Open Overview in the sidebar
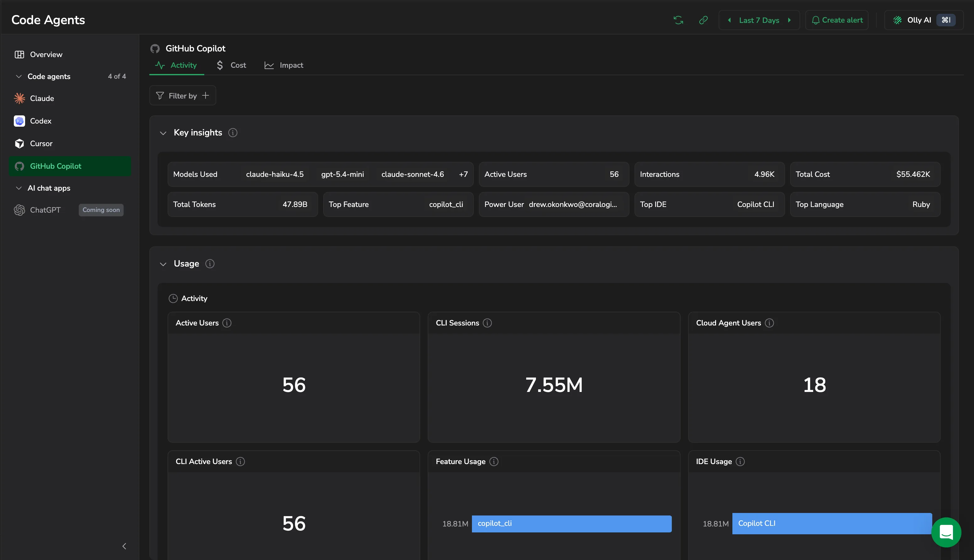The image size is (974, 560). click(x=70, y=55)
